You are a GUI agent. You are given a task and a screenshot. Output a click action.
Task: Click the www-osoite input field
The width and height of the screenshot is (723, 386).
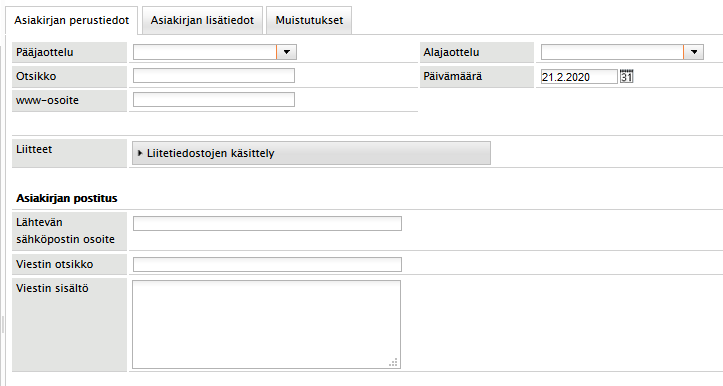pos(214,100)
